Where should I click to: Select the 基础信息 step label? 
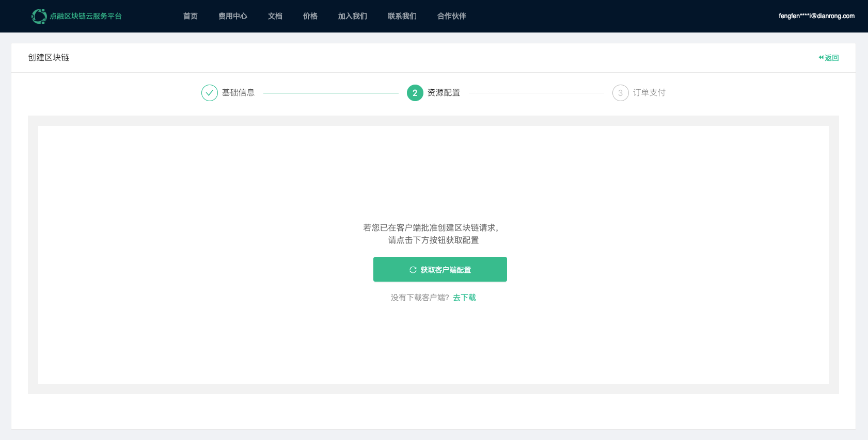(239, 93)
